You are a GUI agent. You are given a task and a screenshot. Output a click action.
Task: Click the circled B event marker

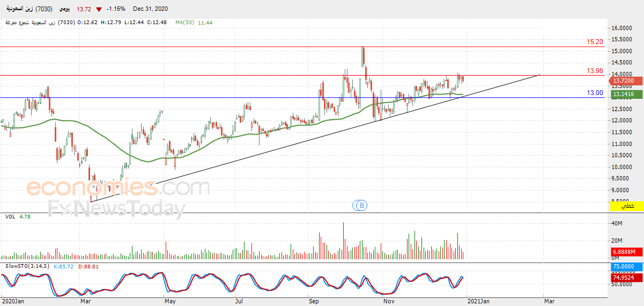coord(362,205)
